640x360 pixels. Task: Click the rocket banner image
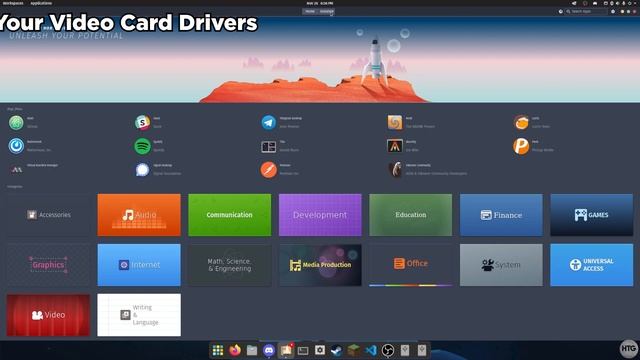click(320, 60)
